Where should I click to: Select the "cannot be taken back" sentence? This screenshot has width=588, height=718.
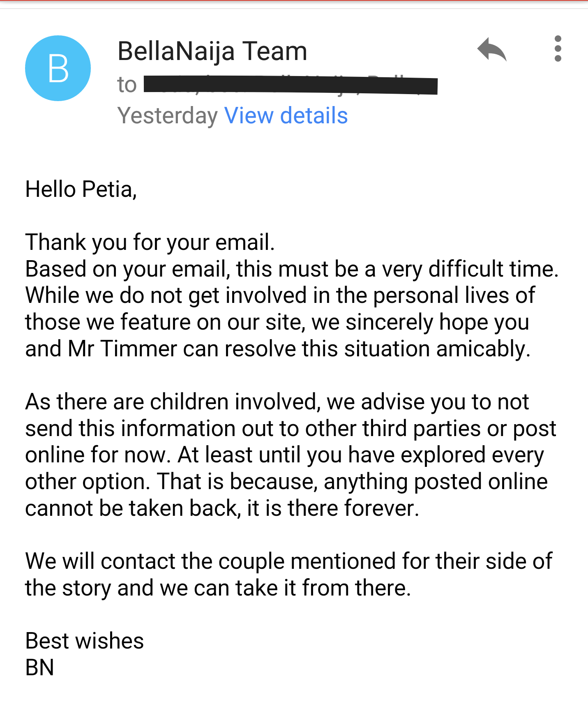(x=222, y=508)
